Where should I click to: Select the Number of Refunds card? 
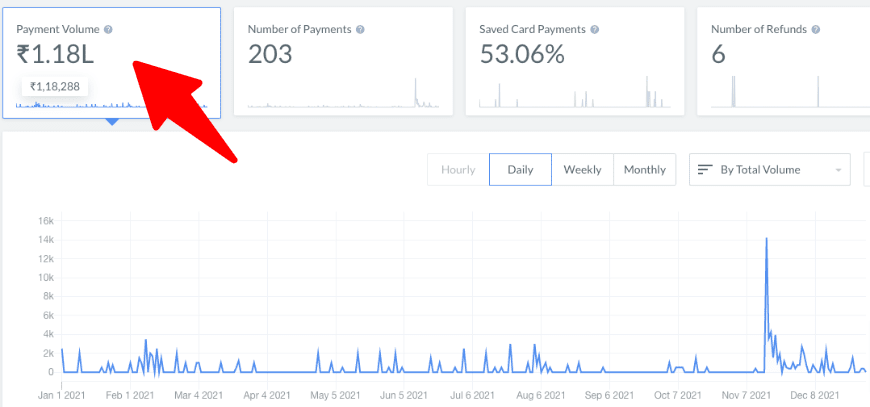point(783,62)
